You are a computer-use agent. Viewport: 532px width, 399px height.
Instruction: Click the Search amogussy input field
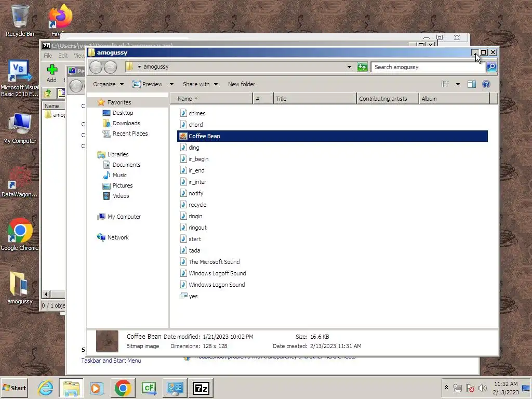(428, 67)
